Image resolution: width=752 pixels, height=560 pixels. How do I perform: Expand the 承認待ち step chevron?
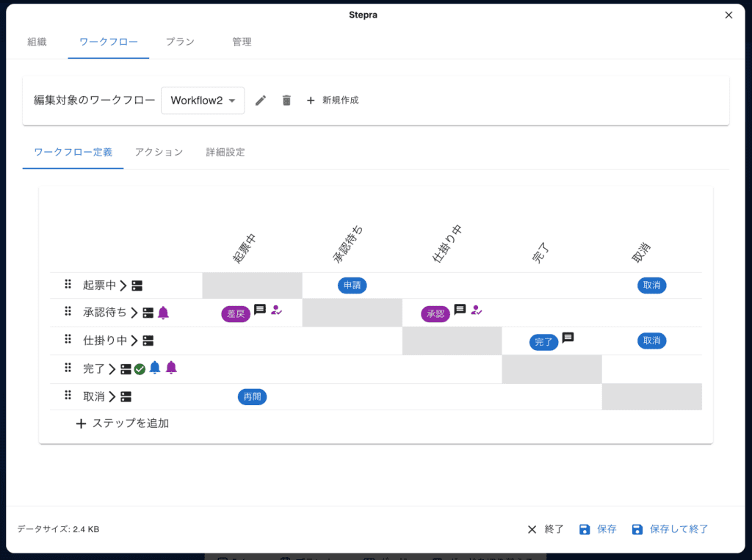tap(134, 313)
